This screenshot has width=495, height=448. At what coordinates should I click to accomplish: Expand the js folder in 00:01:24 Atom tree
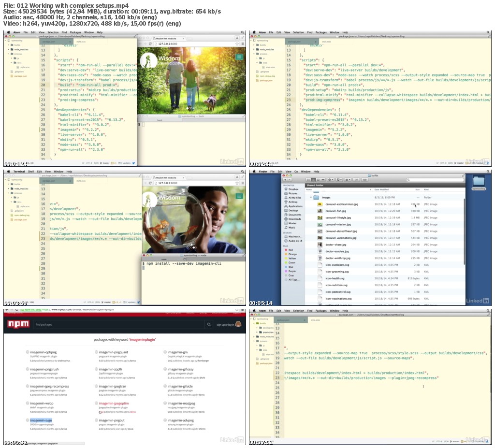point(12,58)
